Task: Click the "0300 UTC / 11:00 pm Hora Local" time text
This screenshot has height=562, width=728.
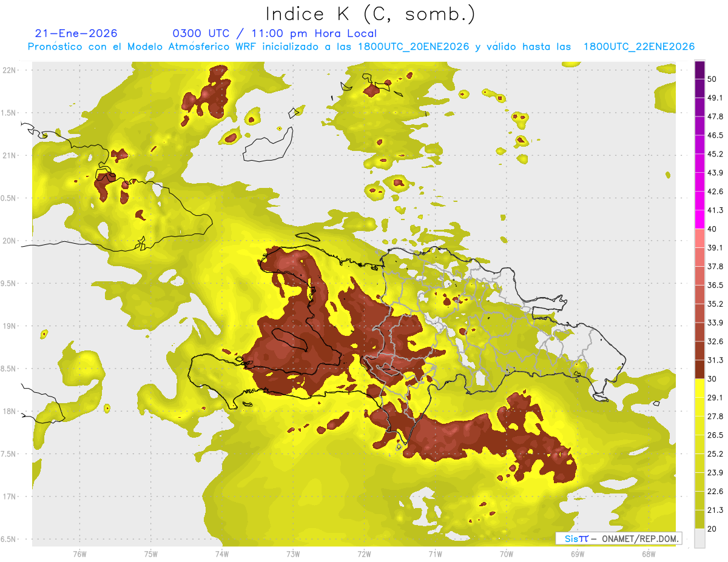Action: (x=275, y=33)
